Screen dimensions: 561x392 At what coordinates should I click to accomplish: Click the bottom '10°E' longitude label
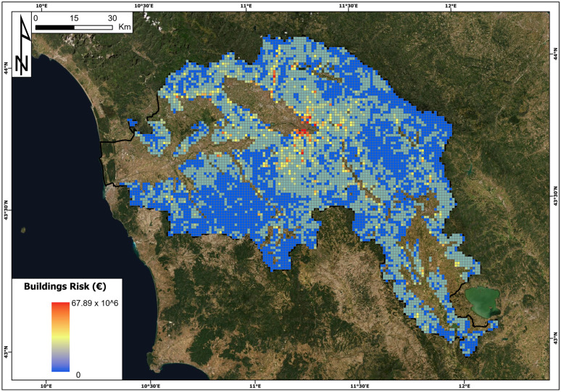46,386
